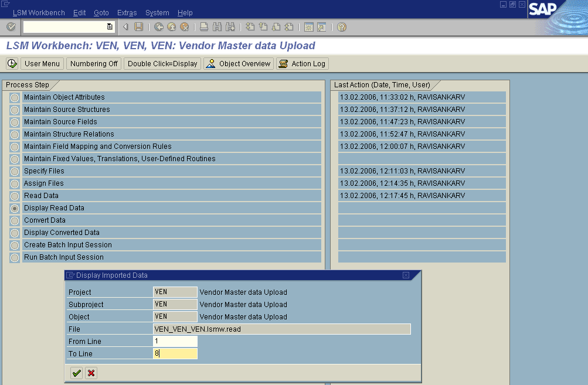Open the command field history dropdown
This screenshot has height=385, width=588.
tap(110, 27)
